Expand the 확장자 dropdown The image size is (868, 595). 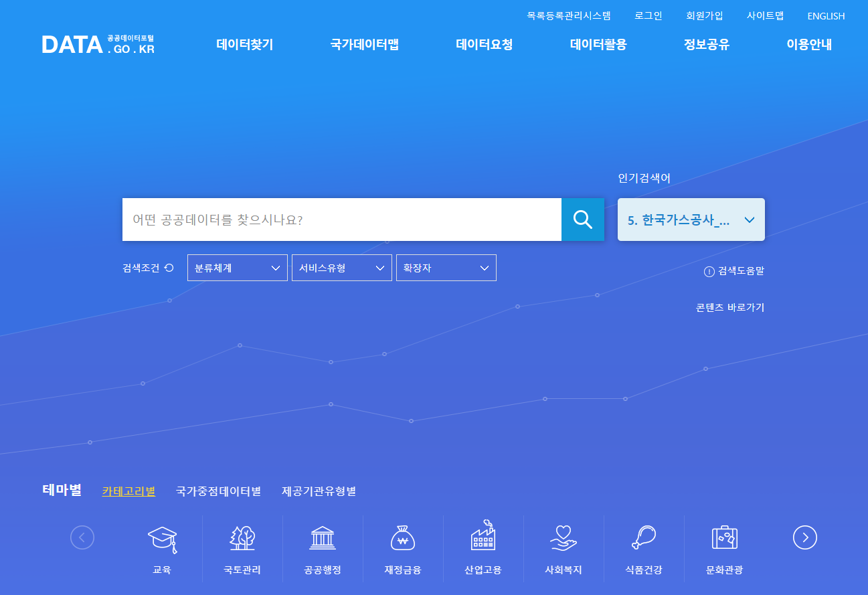coord(446,268)
